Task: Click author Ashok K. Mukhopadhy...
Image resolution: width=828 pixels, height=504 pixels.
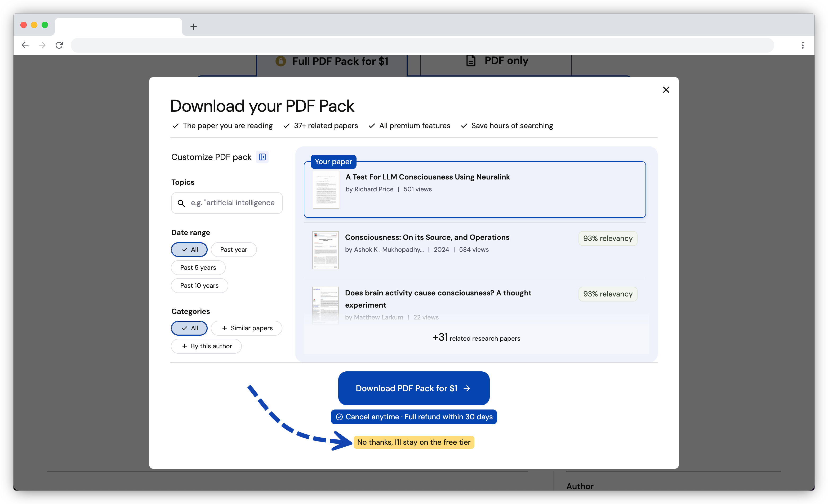Action: click(389, 249)
